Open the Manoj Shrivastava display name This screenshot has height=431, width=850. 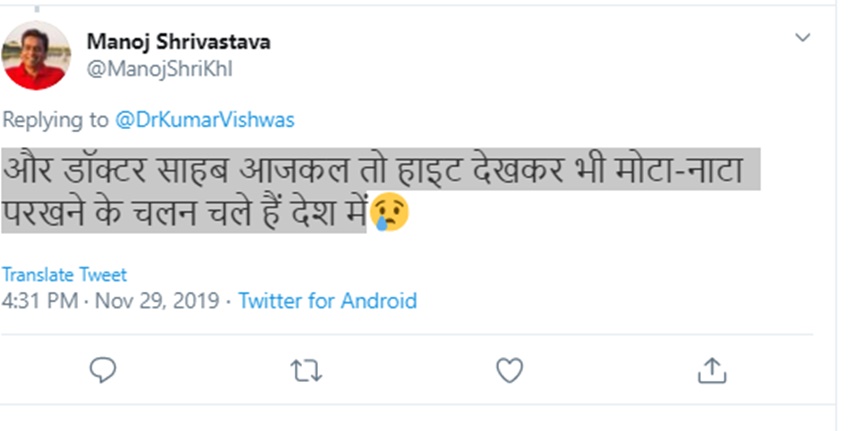click(x=178, y=42)
